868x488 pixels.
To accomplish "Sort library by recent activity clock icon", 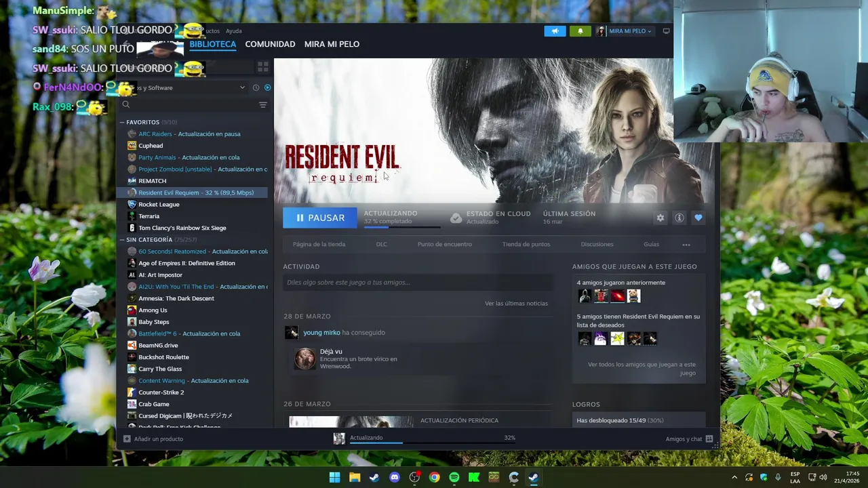I will (256, 87).
